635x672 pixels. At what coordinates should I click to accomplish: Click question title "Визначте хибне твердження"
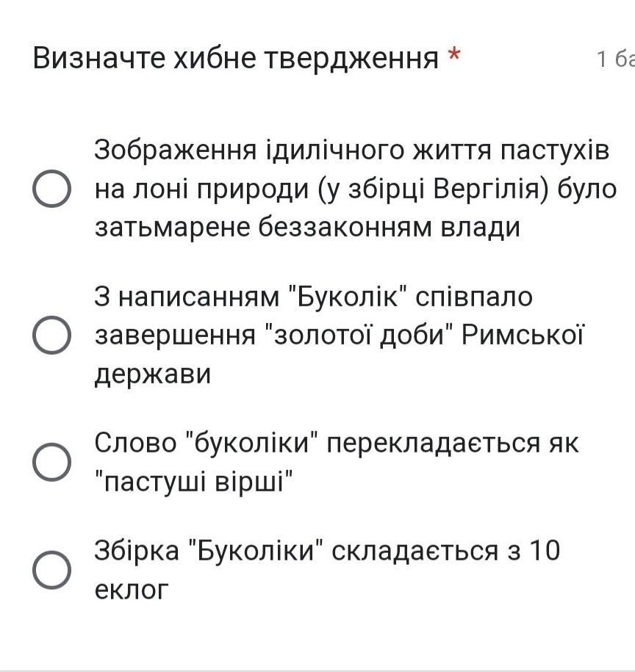tap(235, 58)
